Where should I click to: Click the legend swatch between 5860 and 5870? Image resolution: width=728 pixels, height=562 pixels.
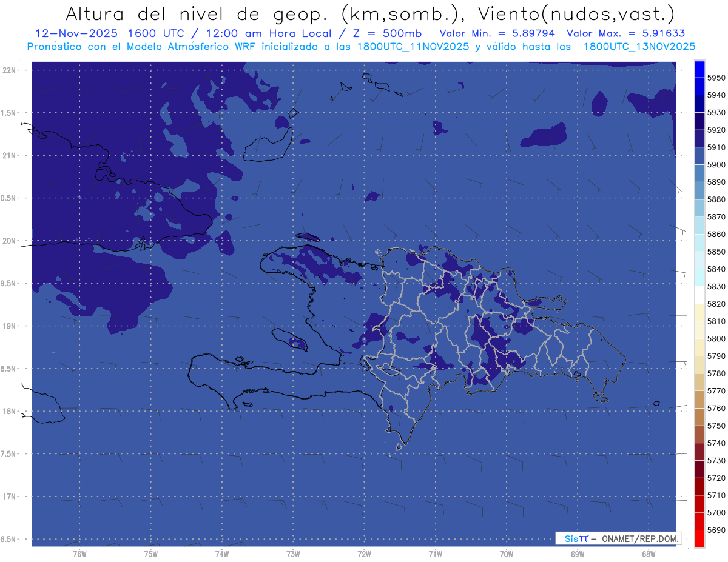(699, 226)
